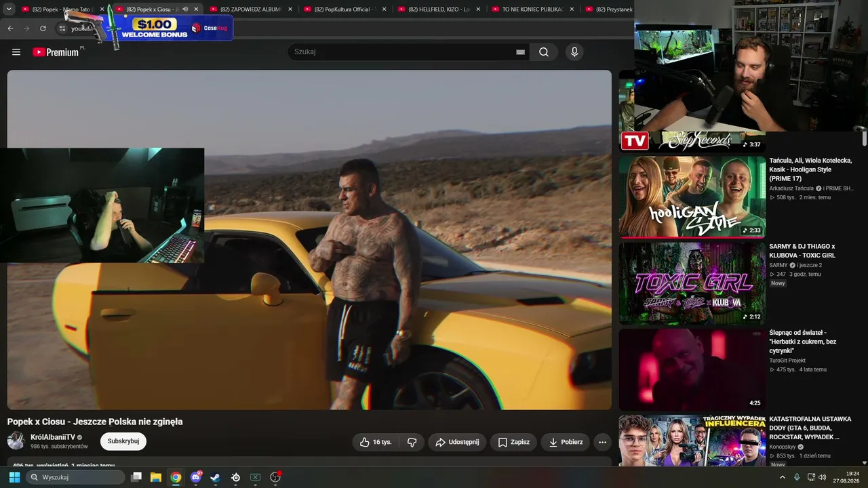Close the 'HELLFIELD, KIZO' tab
Viewport: 868px width, 488px height.
[x=478, y=9]
